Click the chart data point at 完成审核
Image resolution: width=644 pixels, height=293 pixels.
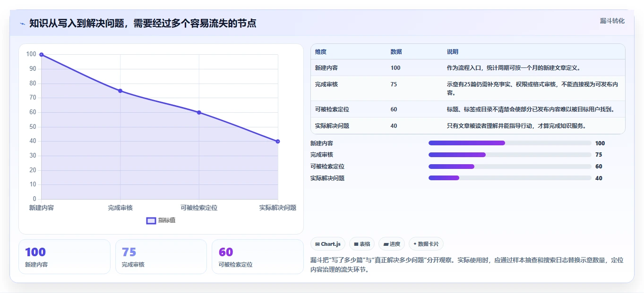[x=120, y=91]
